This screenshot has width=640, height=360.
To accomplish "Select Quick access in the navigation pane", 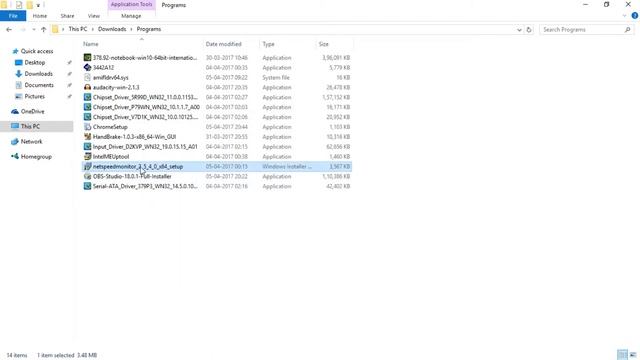I will (37, 51).
